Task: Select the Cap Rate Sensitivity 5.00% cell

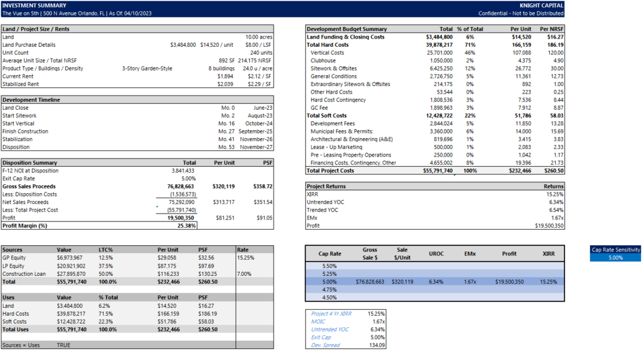Action: (x=615, y=257)
